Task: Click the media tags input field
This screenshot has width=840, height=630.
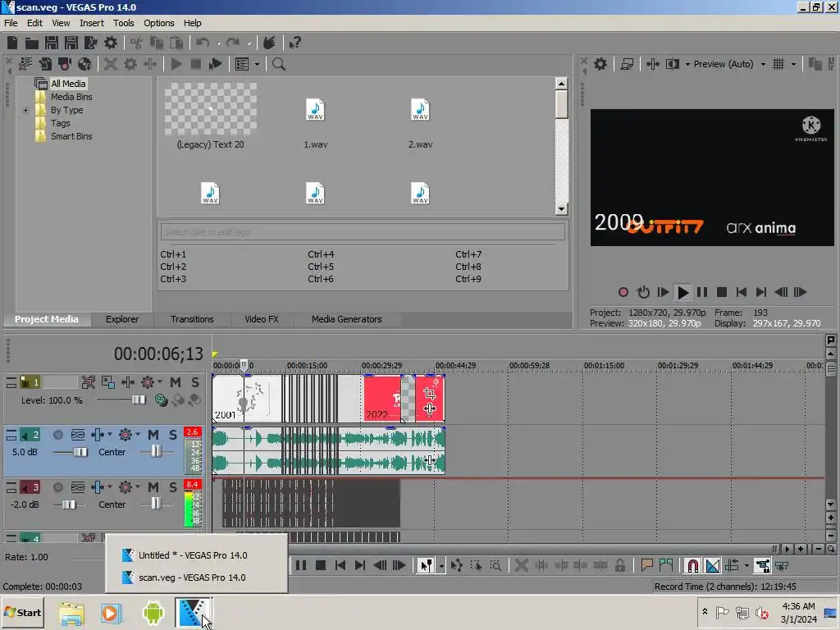Action: 362,232
